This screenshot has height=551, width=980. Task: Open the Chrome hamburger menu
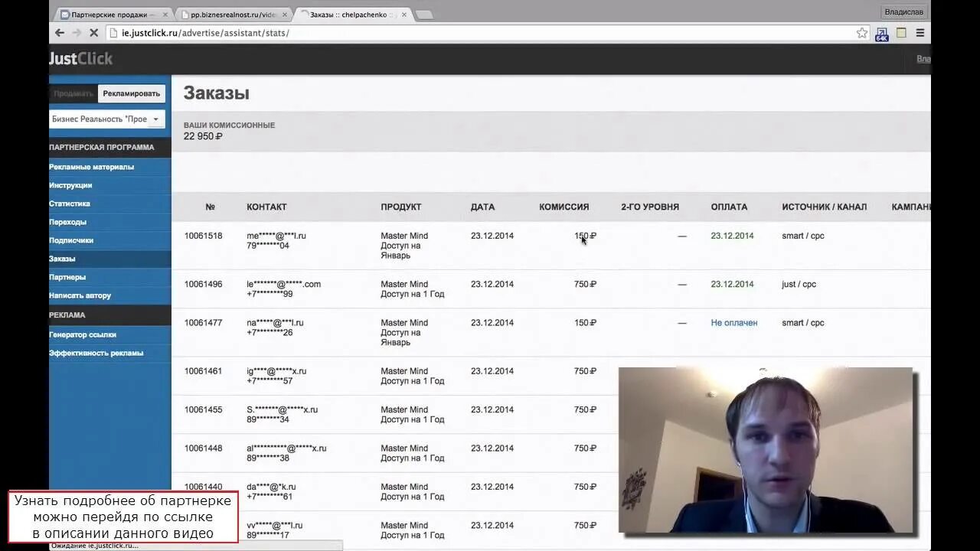920,33
